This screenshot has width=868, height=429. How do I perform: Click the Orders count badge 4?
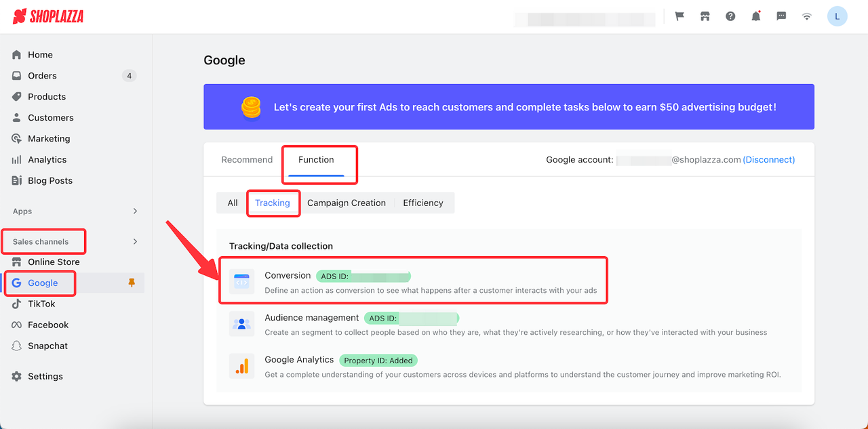coord(129,76)
